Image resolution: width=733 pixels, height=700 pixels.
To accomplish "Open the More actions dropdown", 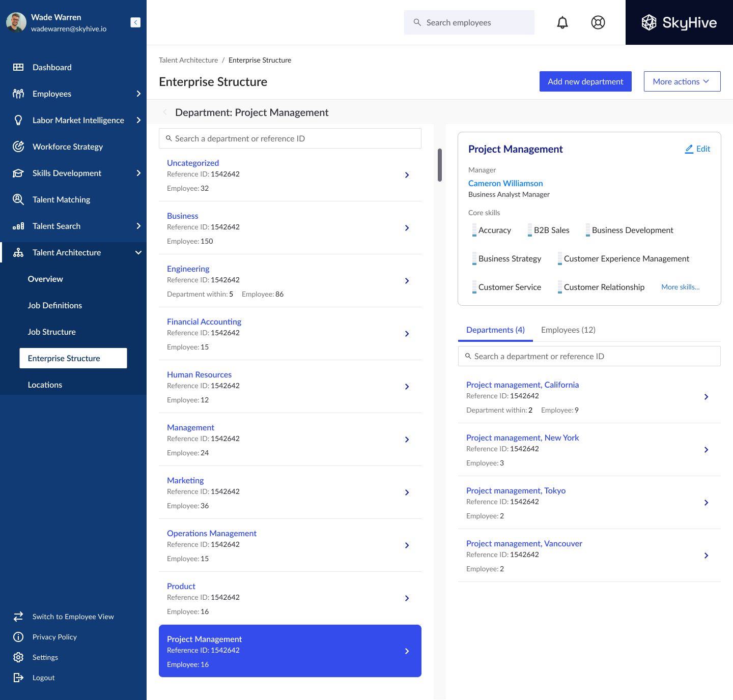I will [682, 81].
